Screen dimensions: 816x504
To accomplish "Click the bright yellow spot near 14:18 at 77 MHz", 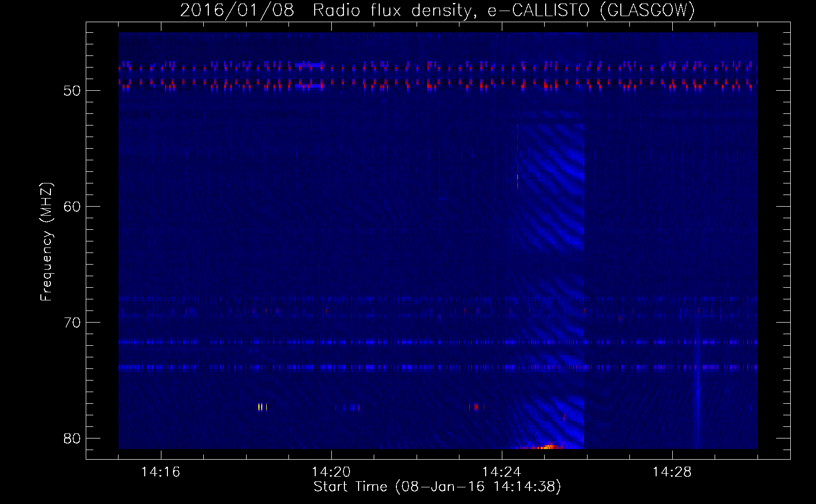I will [262, 407].
